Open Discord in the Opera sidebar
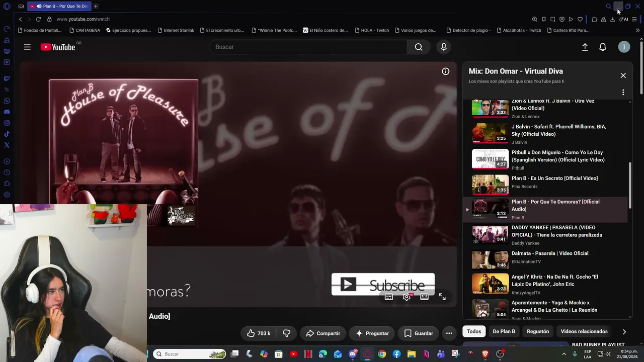Viewport: 644px width, 362px height. coord(7,112)
